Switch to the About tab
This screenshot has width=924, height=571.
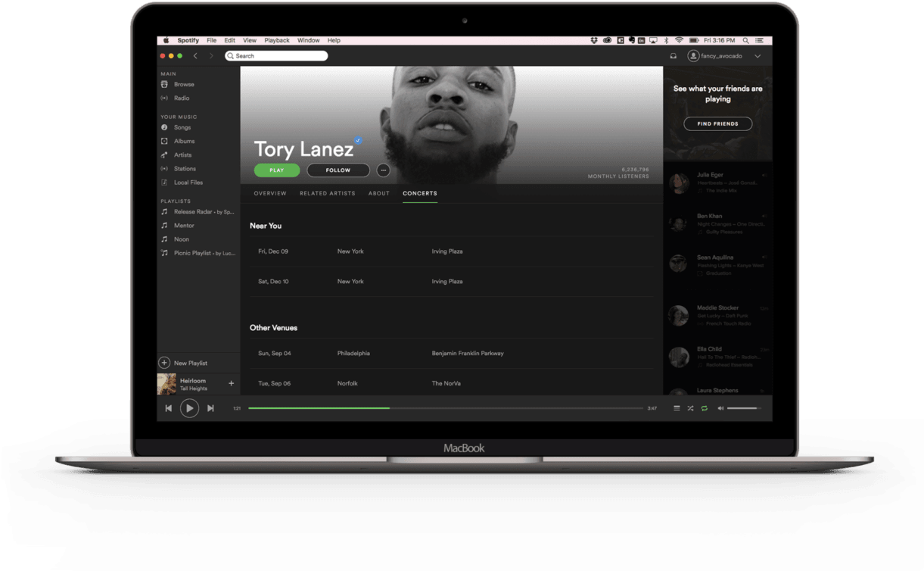[x=379, y=193]
